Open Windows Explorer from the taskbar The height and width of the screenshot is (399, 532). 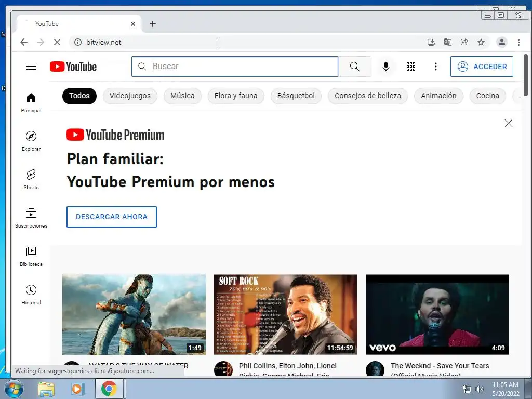(x=46, y=389)
